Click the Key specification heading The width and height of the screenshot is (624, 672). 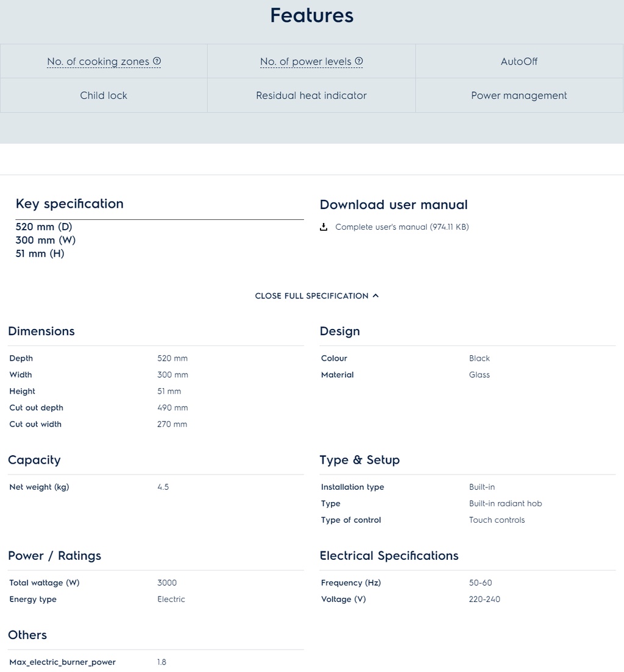(69, 204)
